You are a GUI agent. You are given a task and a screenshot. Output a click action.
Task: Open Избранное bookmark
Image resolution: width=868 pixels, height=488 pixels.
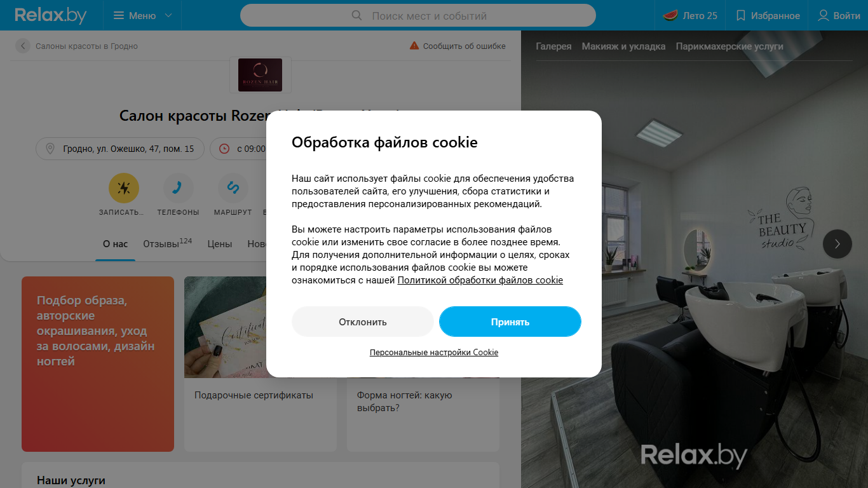coord(768,15)
